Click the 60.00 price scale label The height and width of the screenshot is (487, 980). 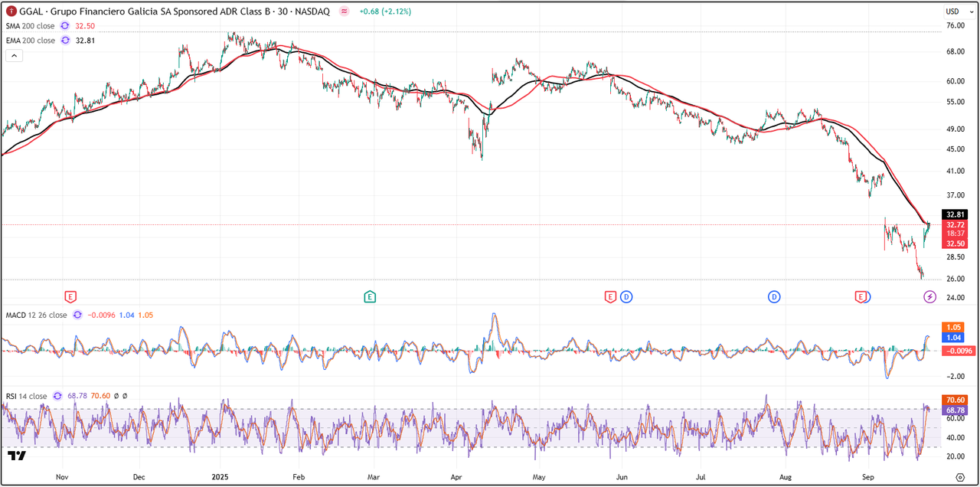pos(955,81)
